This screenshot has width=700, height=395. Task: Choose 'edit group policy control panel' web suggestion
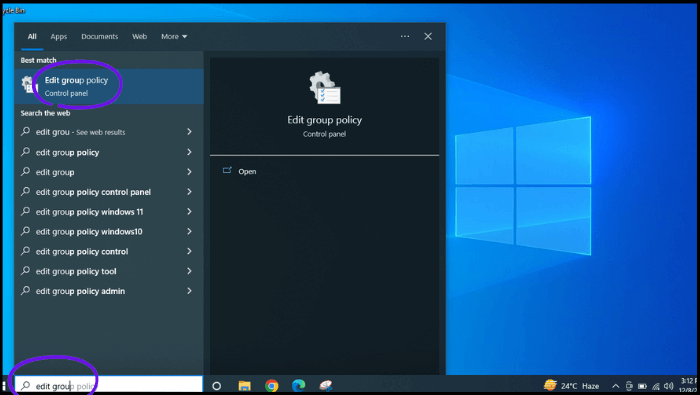pos(108,192)
